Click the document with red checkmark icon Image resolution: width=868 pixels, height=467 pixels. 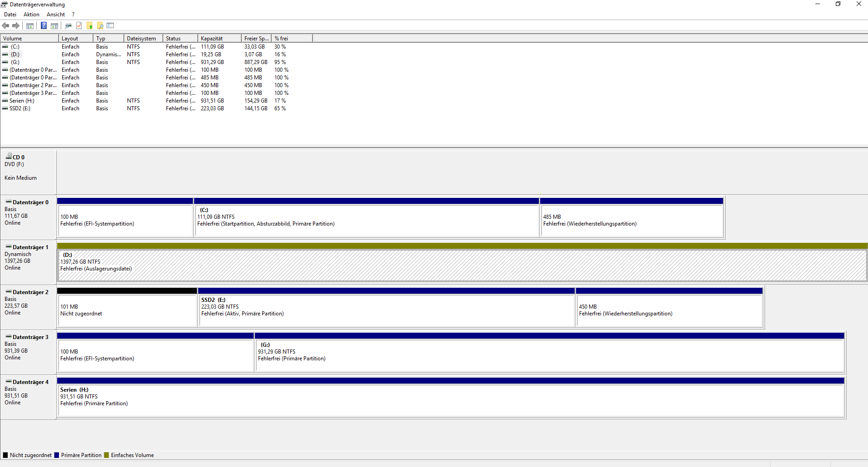(x=79, y=25)
